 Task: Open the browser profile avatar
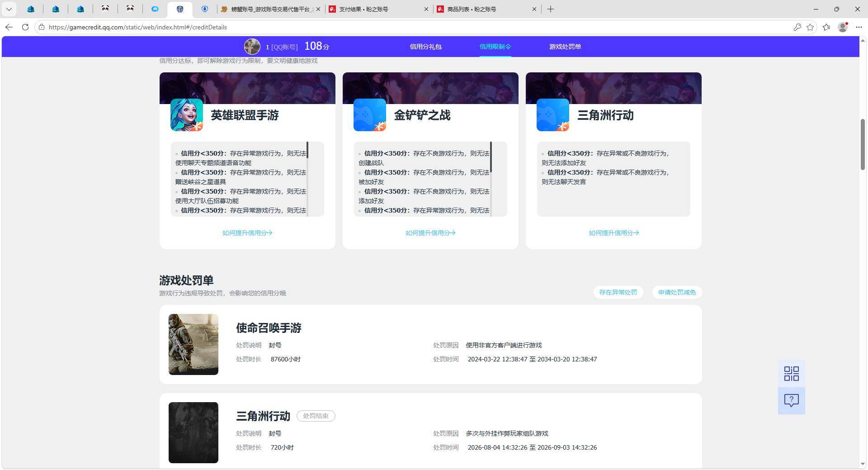click(843, 27)
